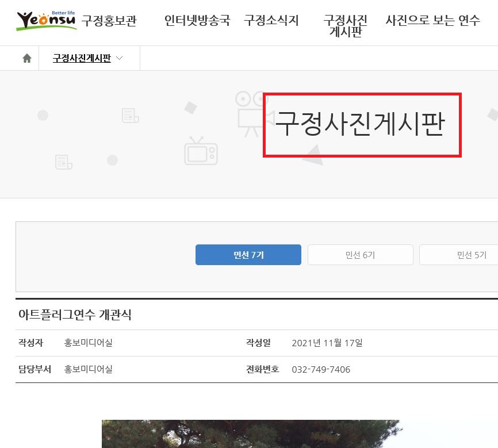This screenshot has height=448, width=498.
Task: Click the date 2021년 11월 17일
Action: 327,343
